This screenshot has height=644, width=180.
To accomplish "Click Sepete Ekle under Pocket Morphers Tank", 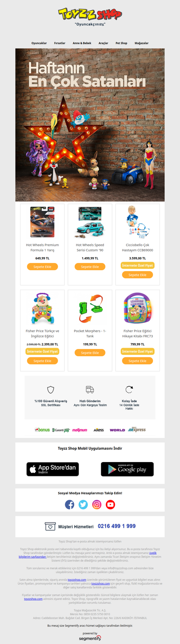I will [90, 353].
